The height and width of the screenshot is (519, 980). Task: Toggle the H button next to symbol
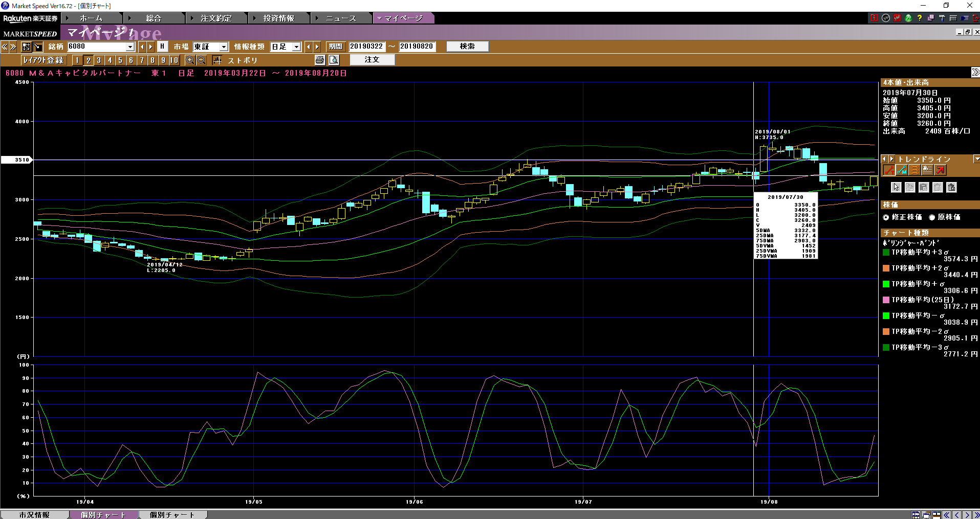point(162,47)
